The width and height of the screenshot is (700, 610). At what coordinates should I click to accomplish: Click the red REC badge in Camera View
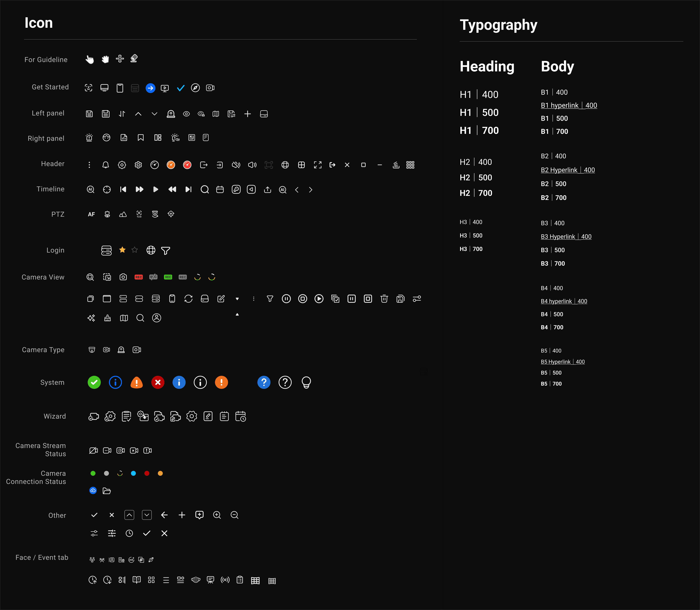click(x=138, y=277)
